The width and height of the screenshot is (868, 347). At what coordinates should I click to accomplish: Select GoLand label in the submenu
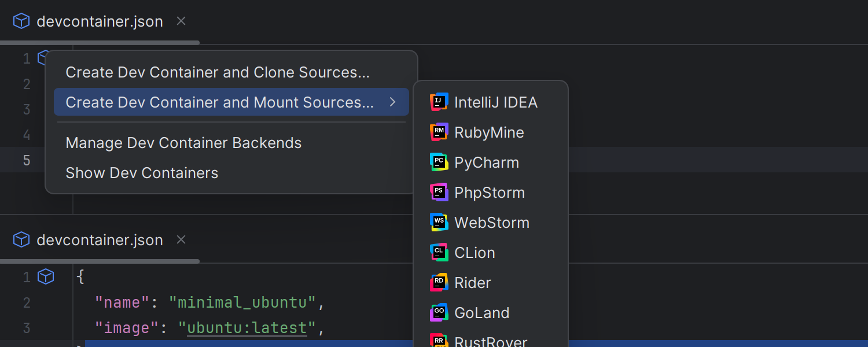(x=482, y=313)
